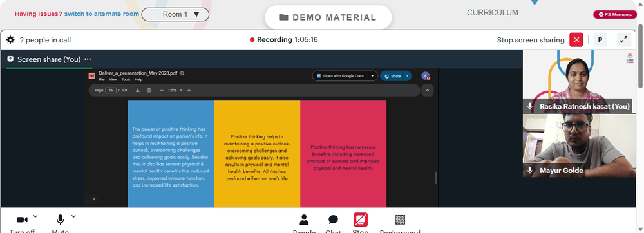Expand the call to fullscreen

623,40
